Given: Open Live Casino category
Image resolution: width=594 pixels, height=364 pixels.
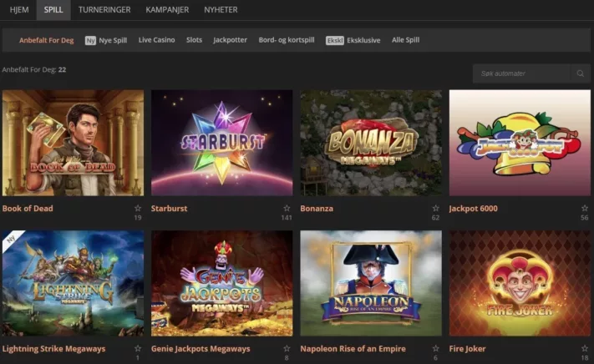Looking at the screenshot, I should [156, 40].
